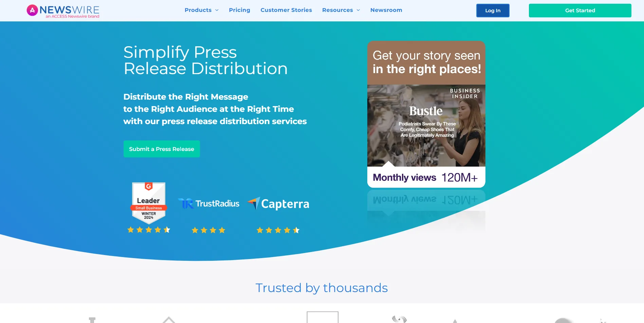Click the star rating under TrustRadius
This screenshot has height=323, width=644.
pos(208,230)
